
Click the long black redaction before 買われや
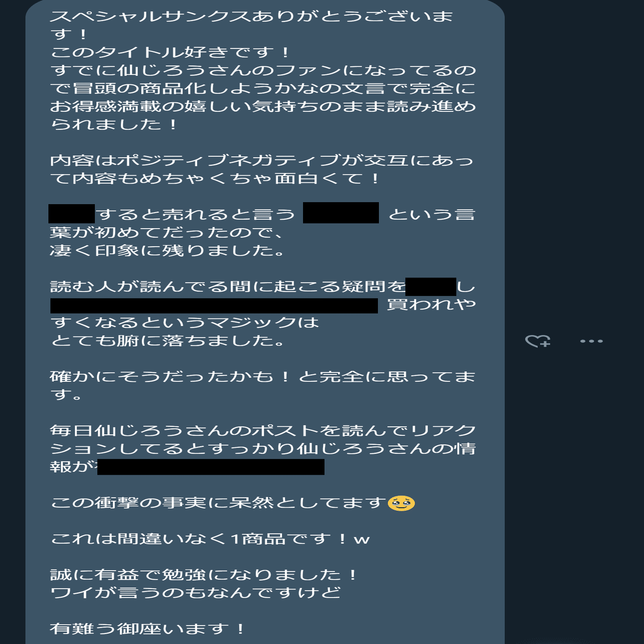[x=214, y=306]
